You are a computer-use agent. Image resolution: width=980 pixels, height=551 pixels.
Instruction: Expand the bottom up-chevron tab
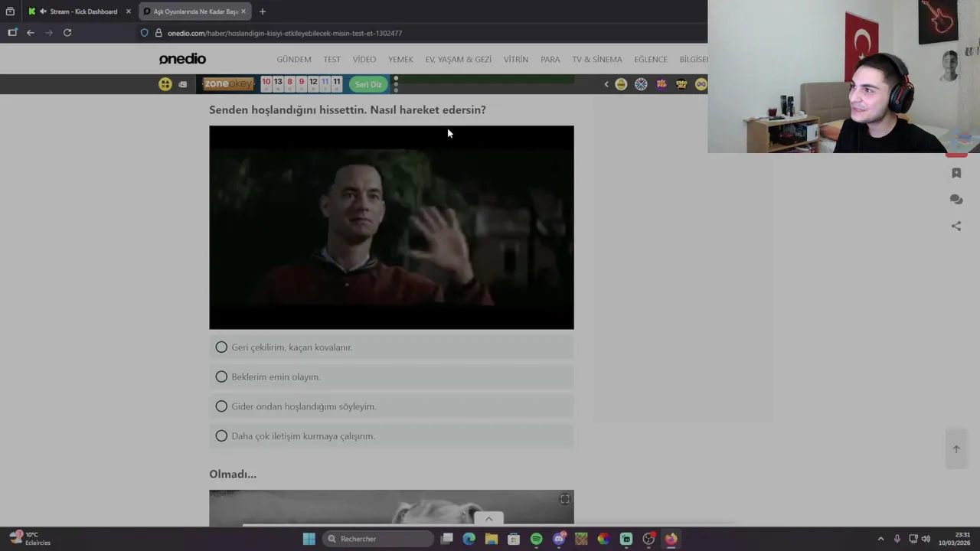(488, 519)
